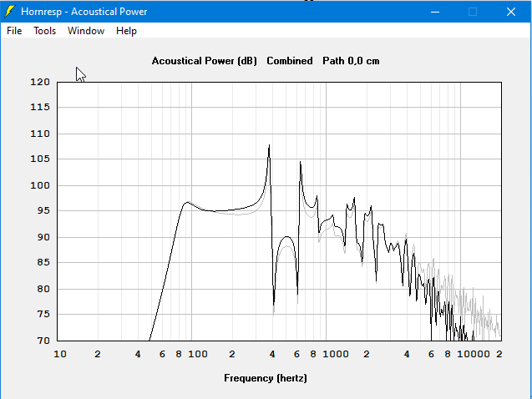This screenshot has height=399, width=532.
Task: Click the 'Frequency (hertz)' axis label
Action: pyautogui.click(x=266, y=378)
